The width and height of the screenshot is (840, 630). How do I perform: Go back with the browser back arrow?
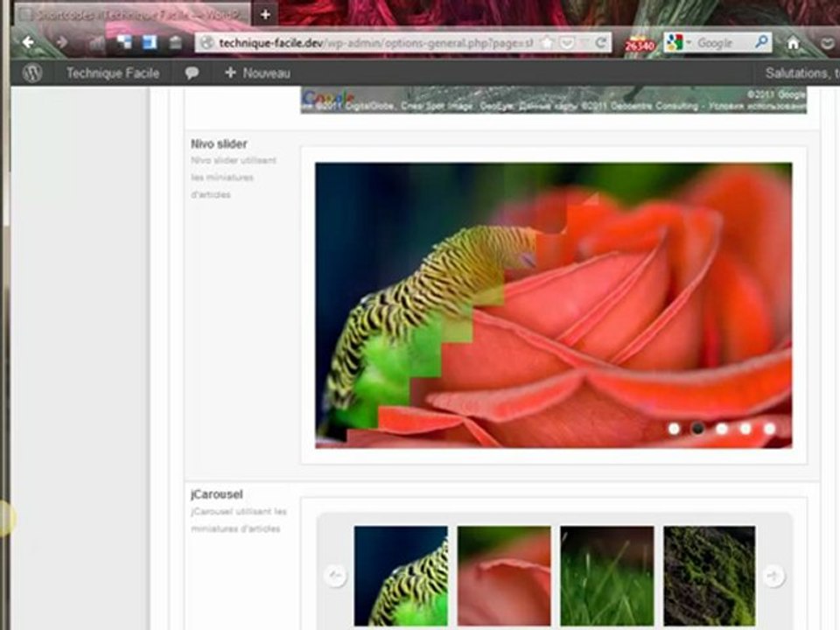tap(28, 42)
